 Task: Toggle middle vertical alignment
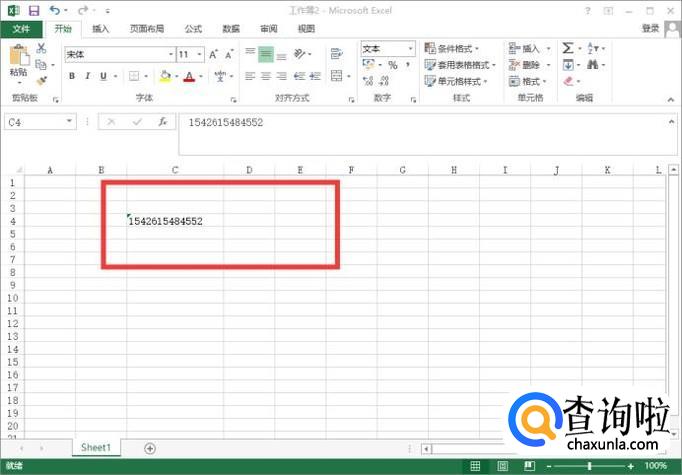pos(266,54)
